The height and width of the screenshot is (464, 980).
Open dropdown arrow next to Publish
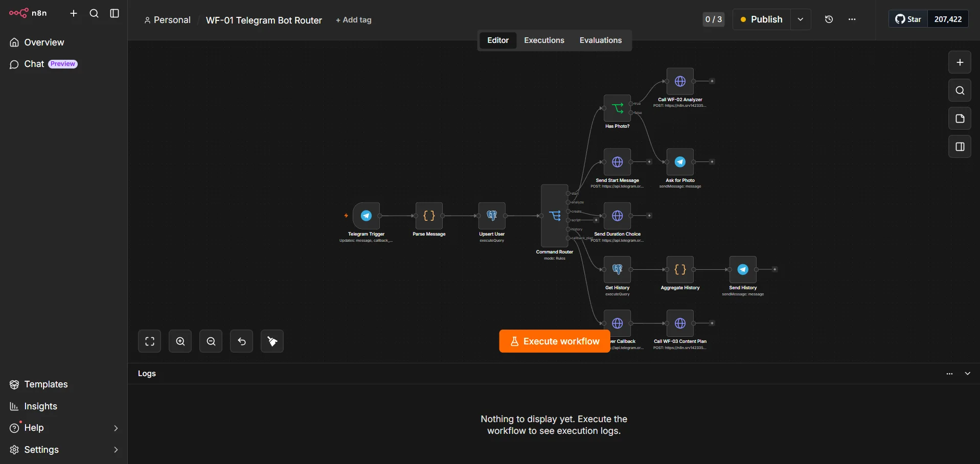coord(801,19)
